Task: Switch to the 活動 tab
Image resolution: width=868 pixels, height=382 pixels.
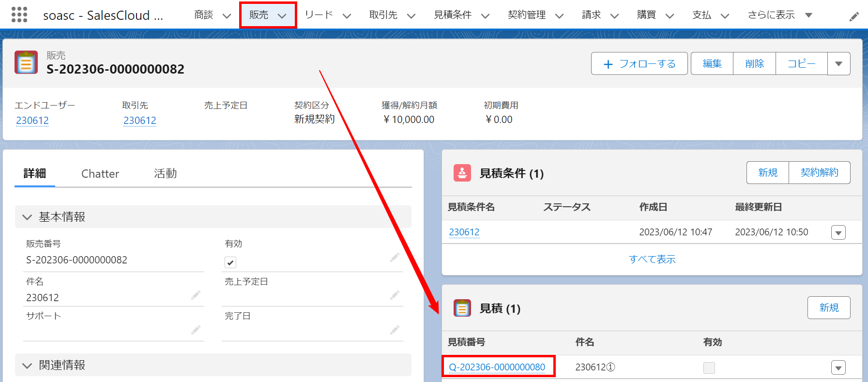Action: click(x=165, y=174)
